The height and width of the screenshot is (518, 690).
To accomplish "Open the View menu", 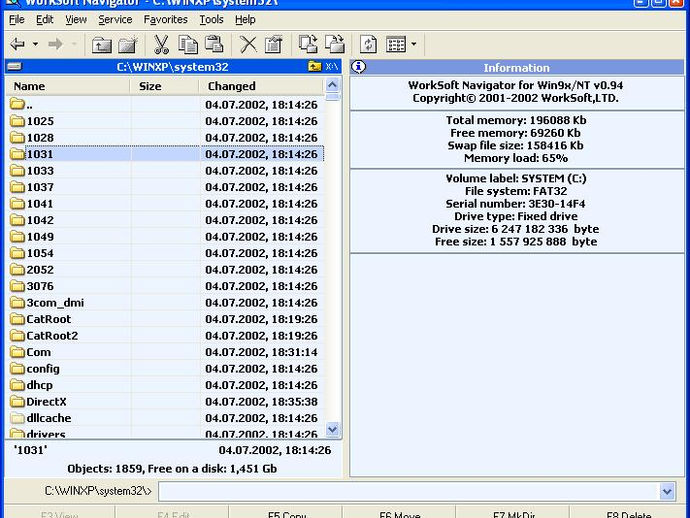I will pos(76,20).
